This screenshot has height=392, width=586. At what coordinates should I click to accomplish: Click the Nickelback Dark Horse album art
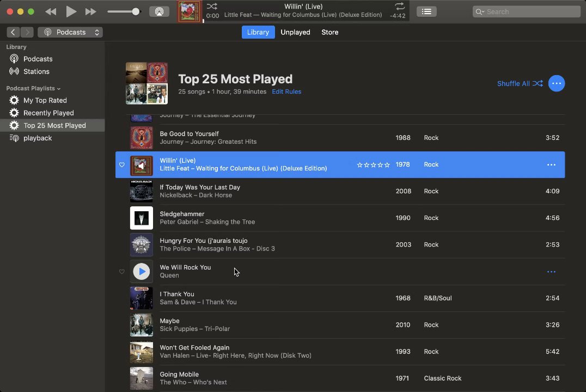(141, 191)
